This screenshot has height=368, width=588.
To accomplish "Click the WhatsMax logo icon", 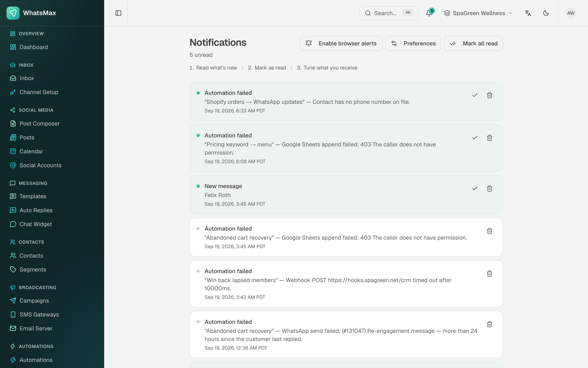I will click(13, 13).
